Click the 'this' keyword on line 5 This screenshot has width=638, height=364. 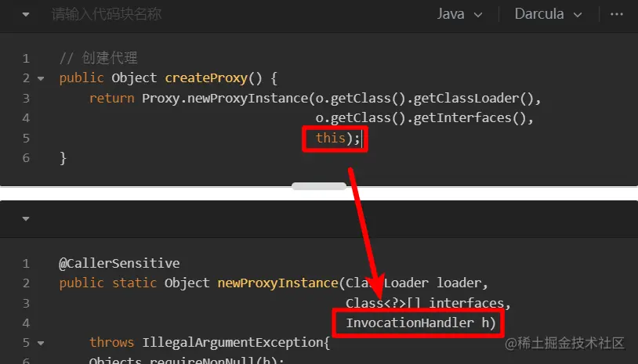[x=331, y=138]
